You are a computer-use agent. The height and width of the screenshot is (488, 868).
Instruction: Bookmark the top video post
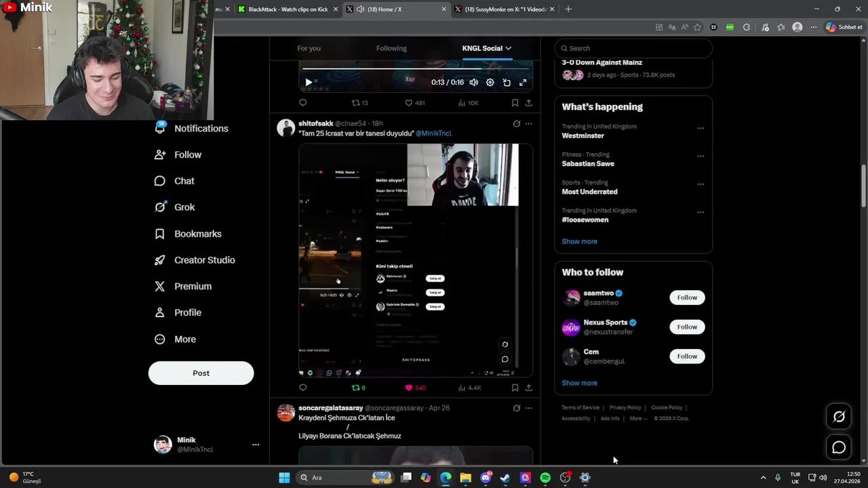(515, 103)
